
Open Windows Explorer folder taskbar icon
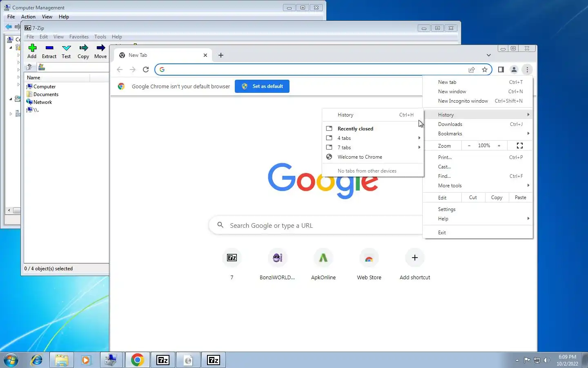[x=62, y=360]
